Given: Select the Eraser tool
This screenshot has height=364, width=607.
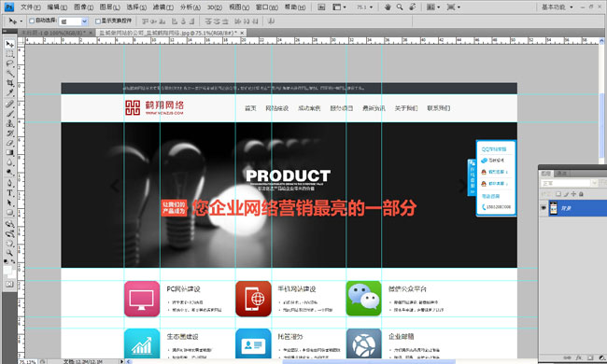Looking at the screenshot, I should coord(9,143).
